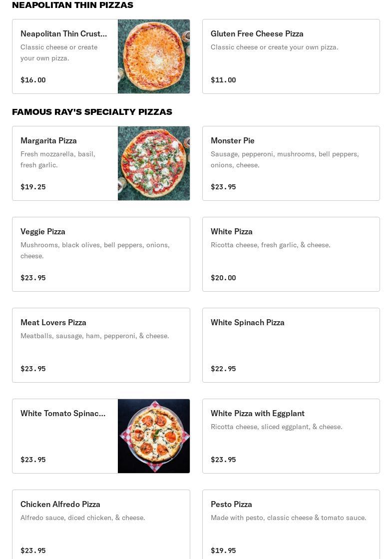Select White Pizza with Eggplant
Image resolution: width=392 pixels, height=559 pixels.
291,436
